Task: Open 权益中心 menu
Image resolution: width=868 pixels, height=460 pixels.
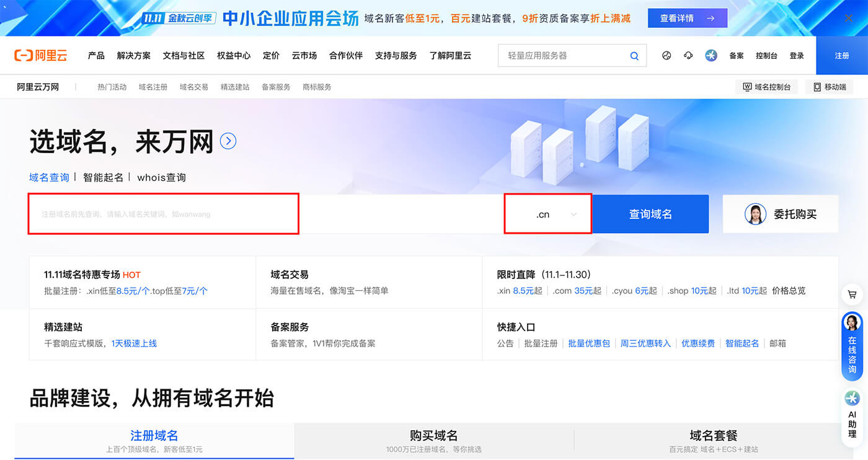Action: point(234,56)
